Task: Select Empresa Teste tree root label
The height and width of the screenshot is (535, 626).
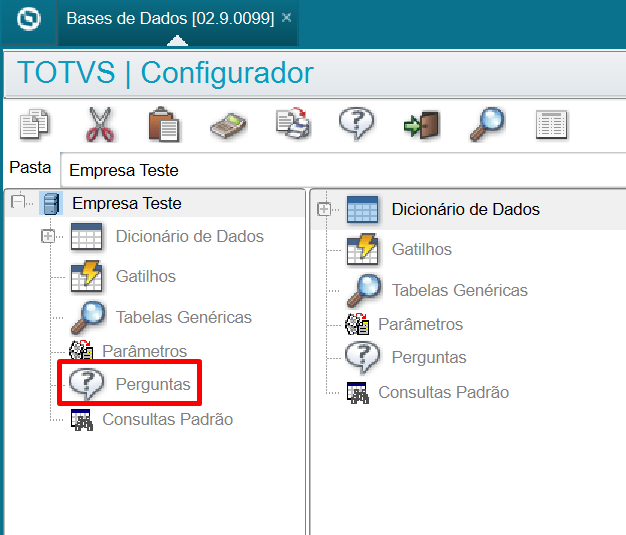Action: pos(127,203)
